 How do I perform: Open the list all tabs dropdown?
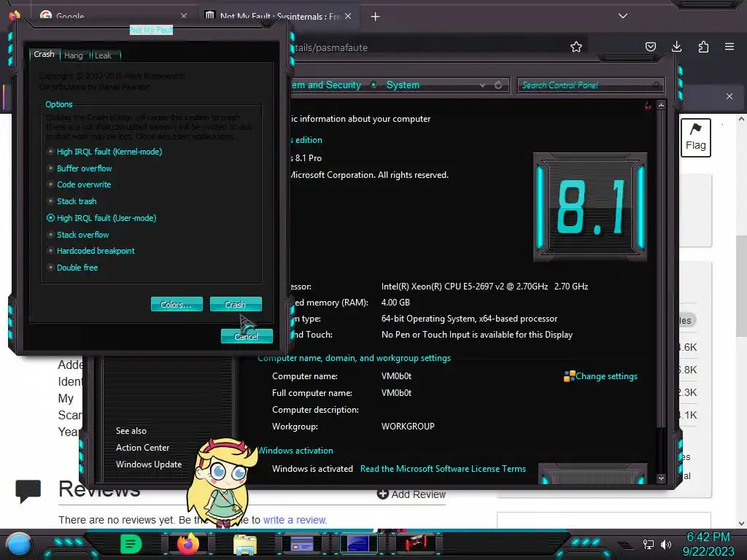[x=623, y=16]
